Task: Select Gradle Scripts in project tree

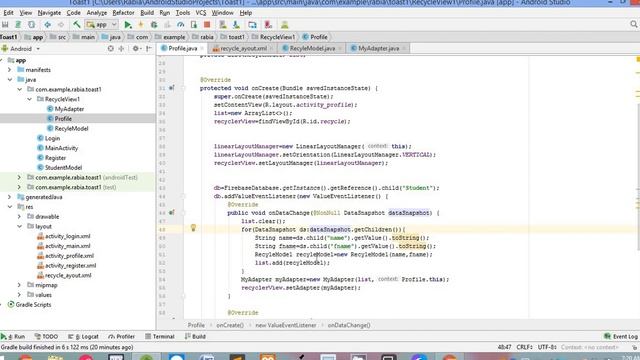Action: point(29,305)
